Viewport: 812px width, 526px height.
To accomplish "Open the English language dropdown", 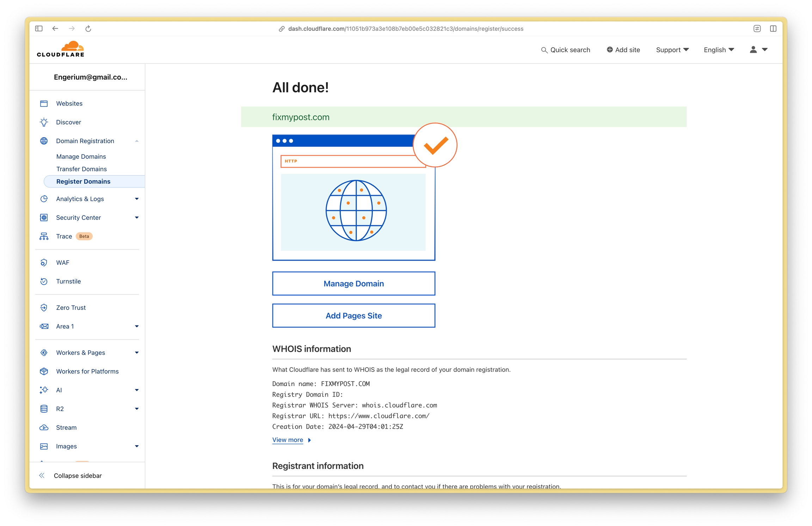I will 719,50.
